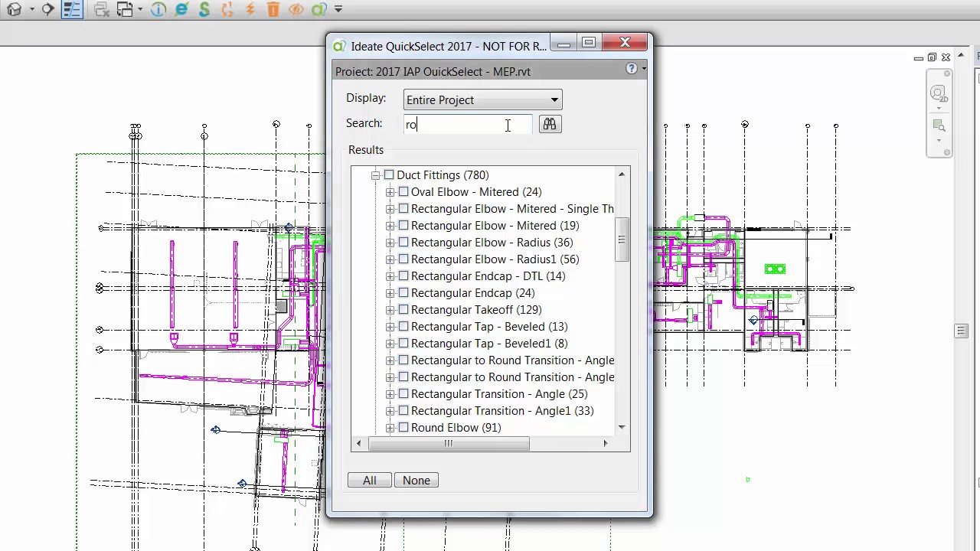
Task: Click the green Ideate QuickSelect toolbar icon
Action: coord(319,10)
